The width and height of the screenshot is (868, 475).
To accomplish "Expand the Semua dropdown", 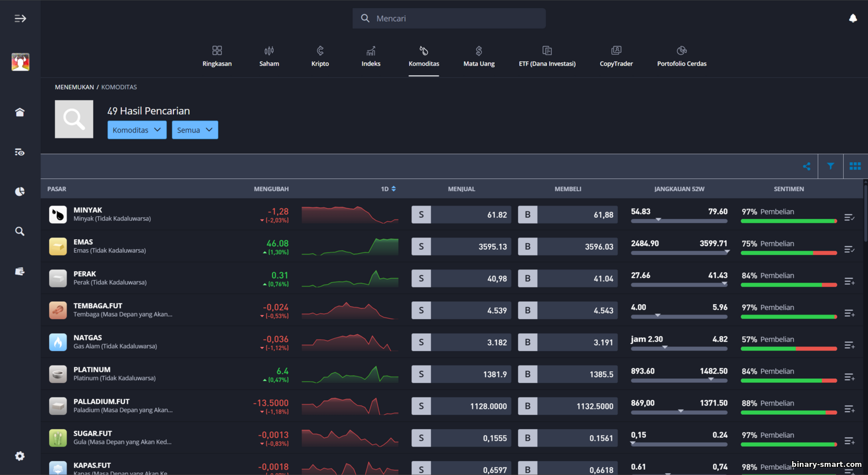I will click(x=194, y=130).
